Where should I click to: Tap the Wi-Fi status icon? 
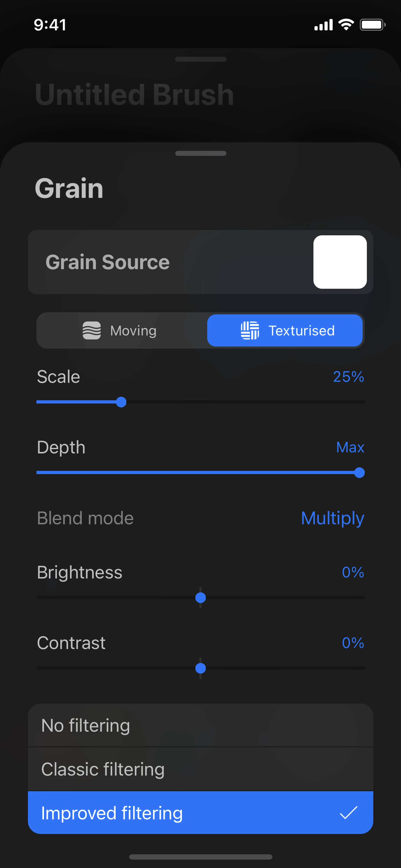coord(346,24)
